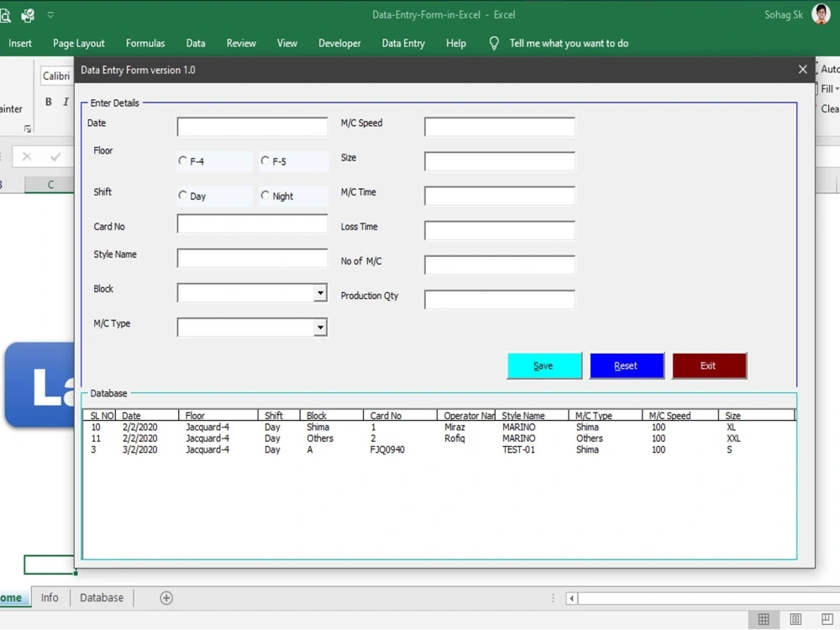Switch to the Info sheet tab
This screenshot has height=630, width=840.
(x=50, y=598)
